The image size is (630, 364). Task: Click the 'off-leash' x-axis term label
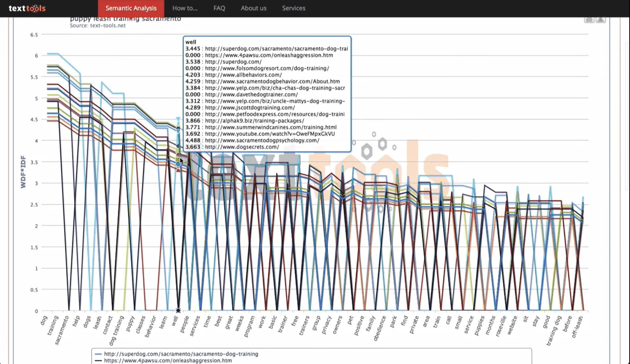(577, 327)
